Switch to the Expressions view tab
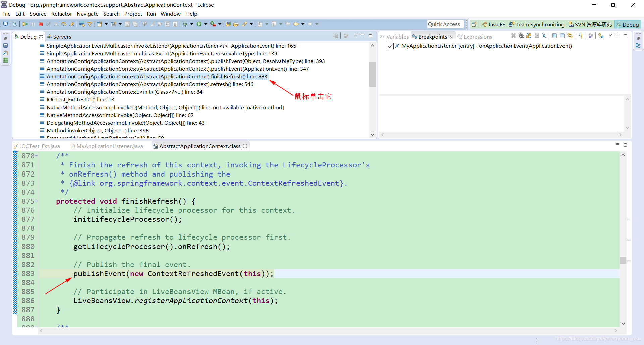The image size is (644, 345). click(475, 37)
